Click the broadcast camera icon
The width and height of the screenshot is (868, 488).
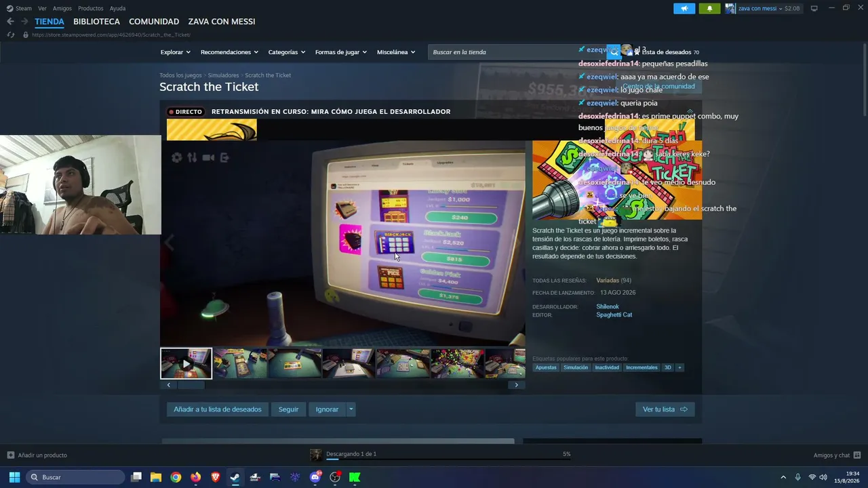point(208,157)
